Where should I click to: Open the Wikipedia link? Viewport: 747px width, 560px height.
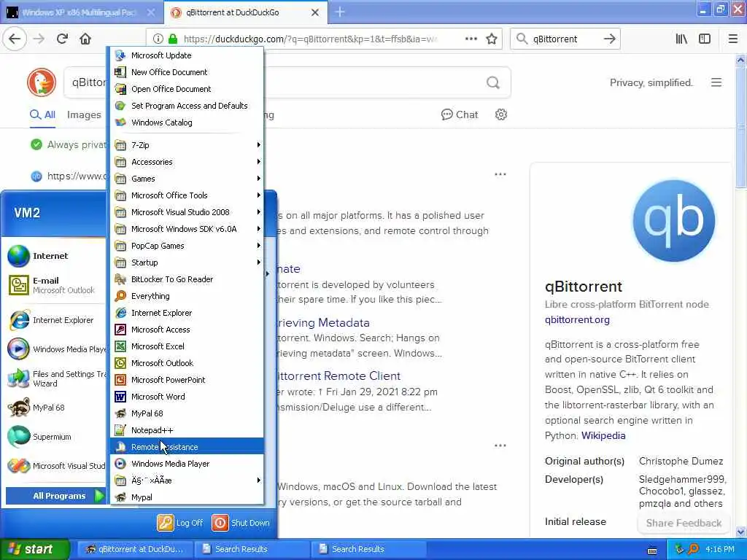tap(603, 435)
